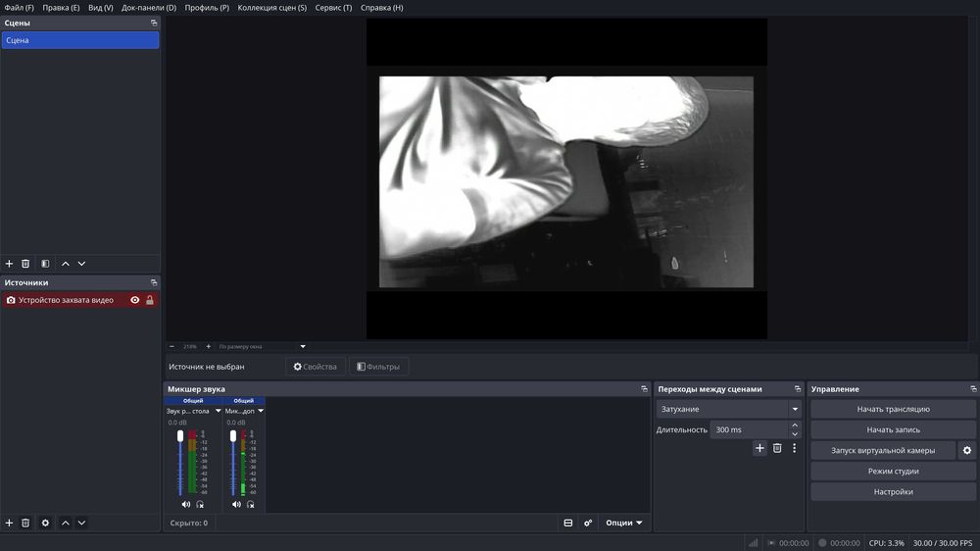Click the 30.00 / 30.00 FPS status
Screen dimensions: 980x551
[943, 543]
